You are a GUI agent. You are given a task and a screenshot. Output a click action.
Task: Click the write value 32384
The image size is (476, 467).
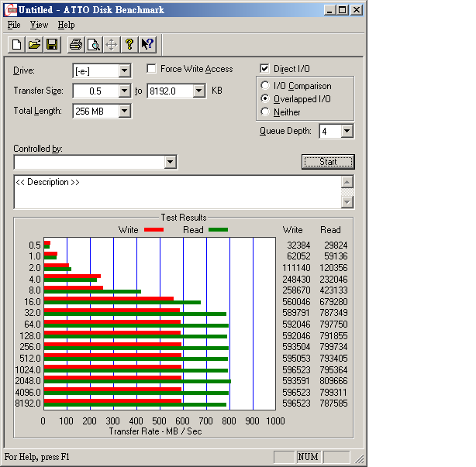pos(298,245)
